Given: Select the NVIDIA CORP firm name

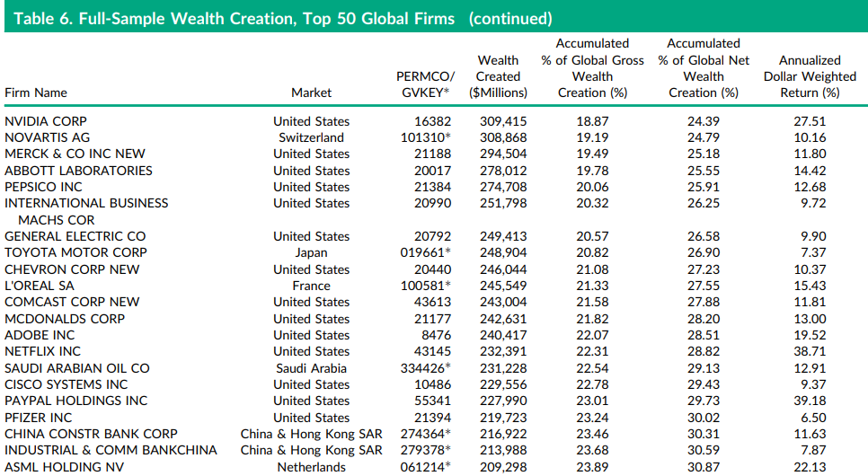Looking at the screenshot, I should (x=46, y=121).
